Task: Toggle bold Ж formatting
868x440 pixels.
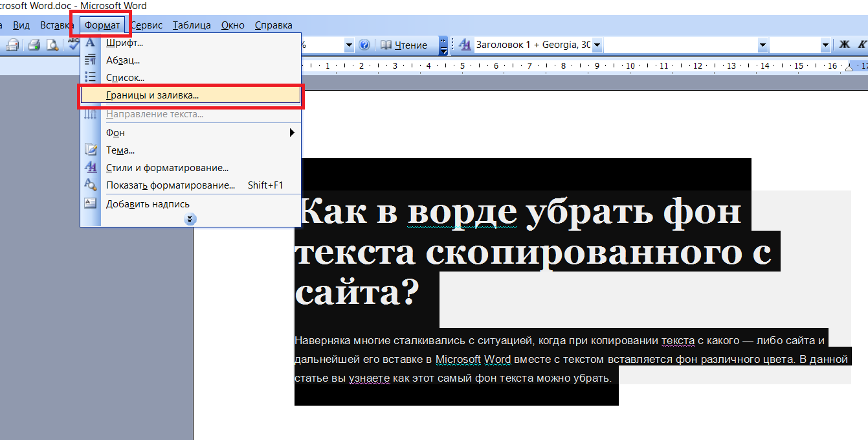Action: (x=844, y=45)
